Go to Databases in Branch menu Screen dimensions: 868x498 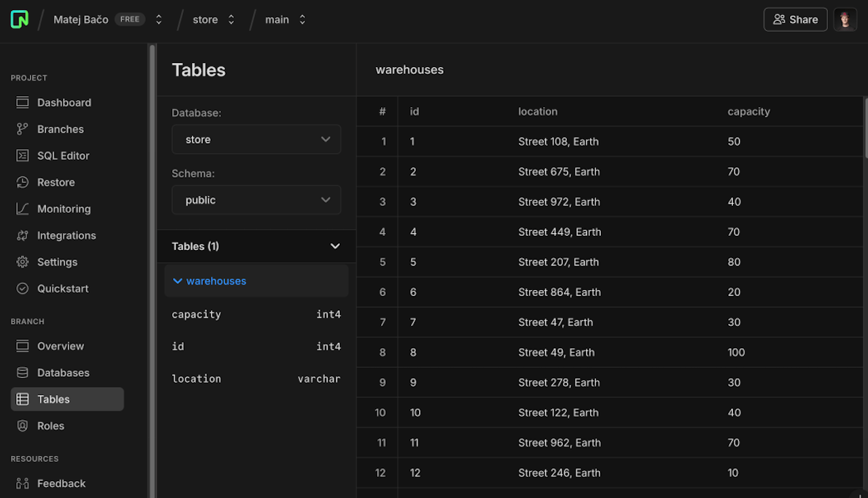click(63, 373)
